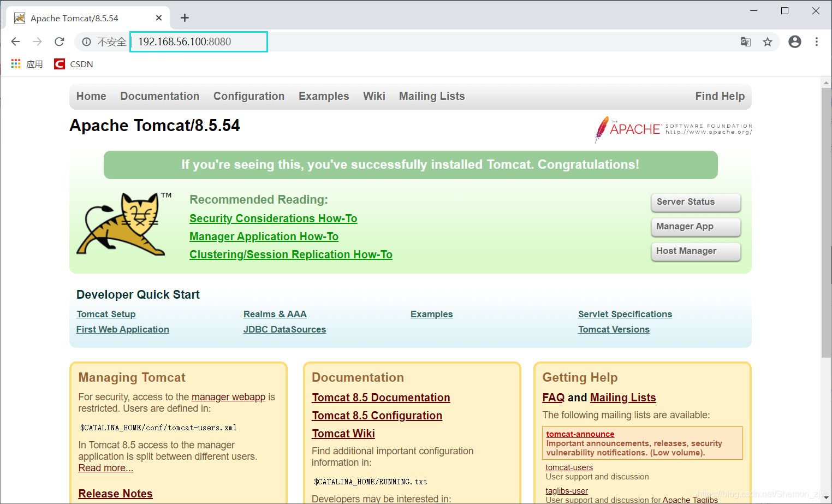
Task: Open the Tomcat Versions link
Action: coord(614,329)
